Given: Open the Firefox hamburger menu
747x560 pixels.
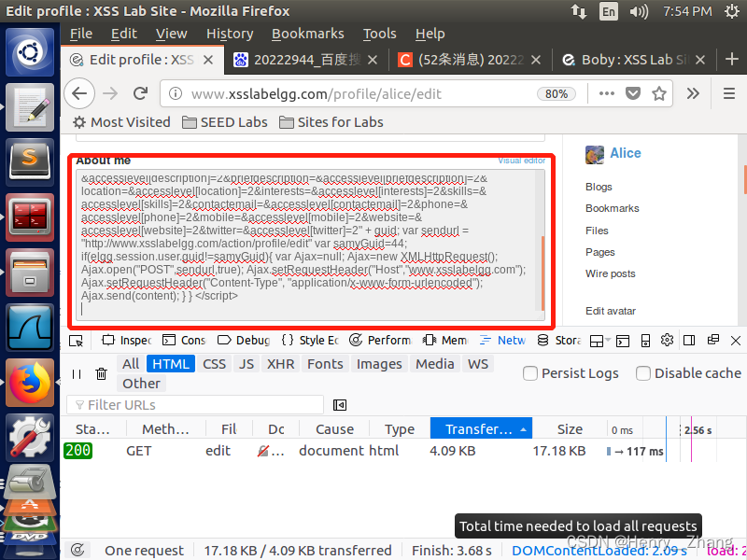Looking at the screenshot, I should click(x=729, y=93).
